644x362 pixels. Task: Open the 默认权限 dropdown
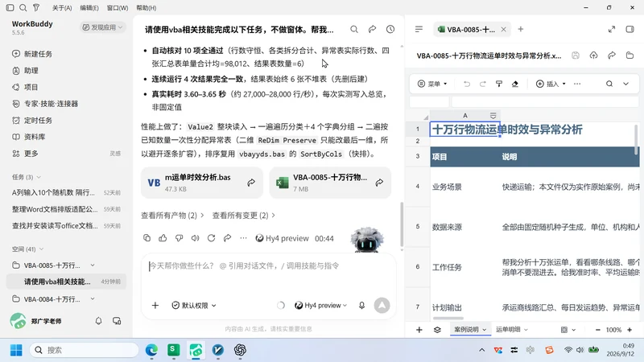[194, 305]
